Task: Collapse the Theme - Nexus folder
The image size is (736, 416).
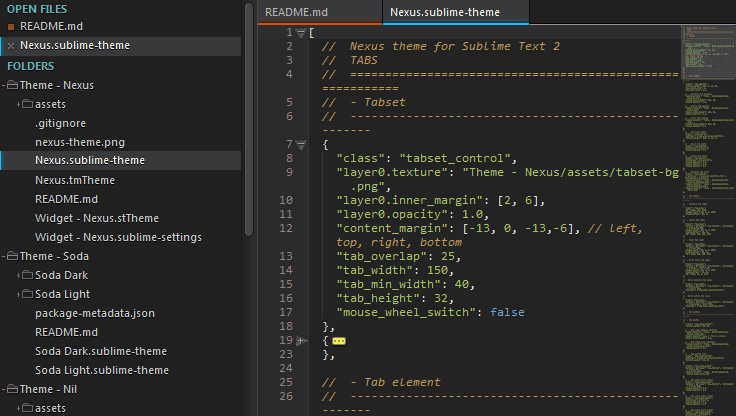Action: point(4,85)
